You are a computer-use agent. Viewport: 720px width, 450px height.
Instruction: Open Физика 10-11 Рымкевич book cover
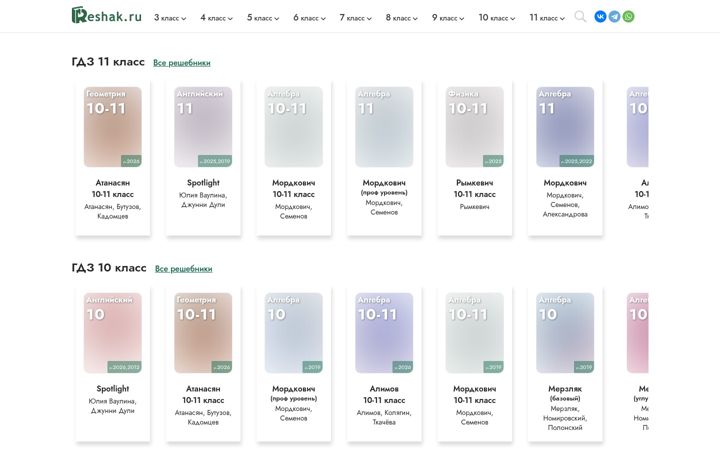[x=474, y=127]
